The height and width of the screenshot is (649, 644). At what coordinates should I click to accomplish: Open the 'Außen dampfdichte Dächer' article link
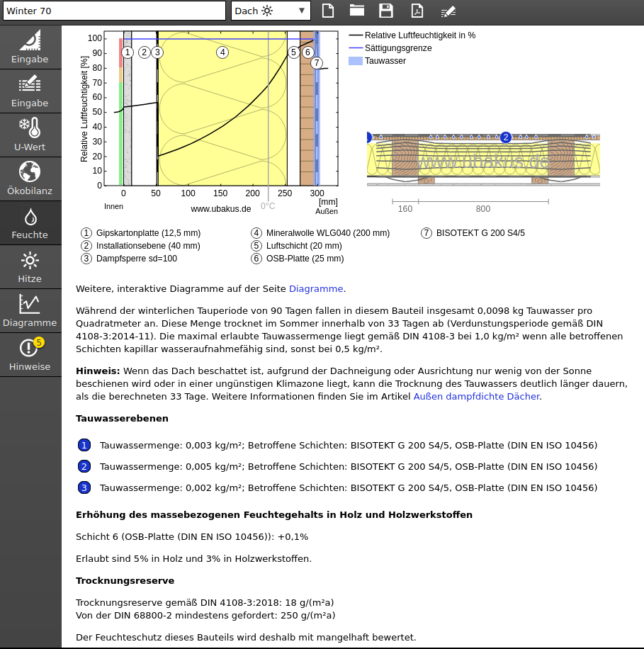point(476,396)
